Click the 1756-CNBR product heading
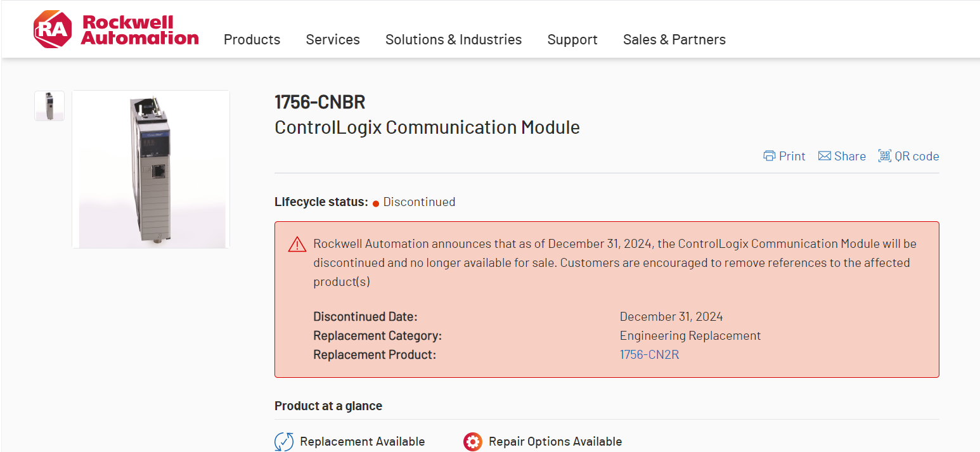The height and width of the screenshot is (452, 980). click(319, 102)
